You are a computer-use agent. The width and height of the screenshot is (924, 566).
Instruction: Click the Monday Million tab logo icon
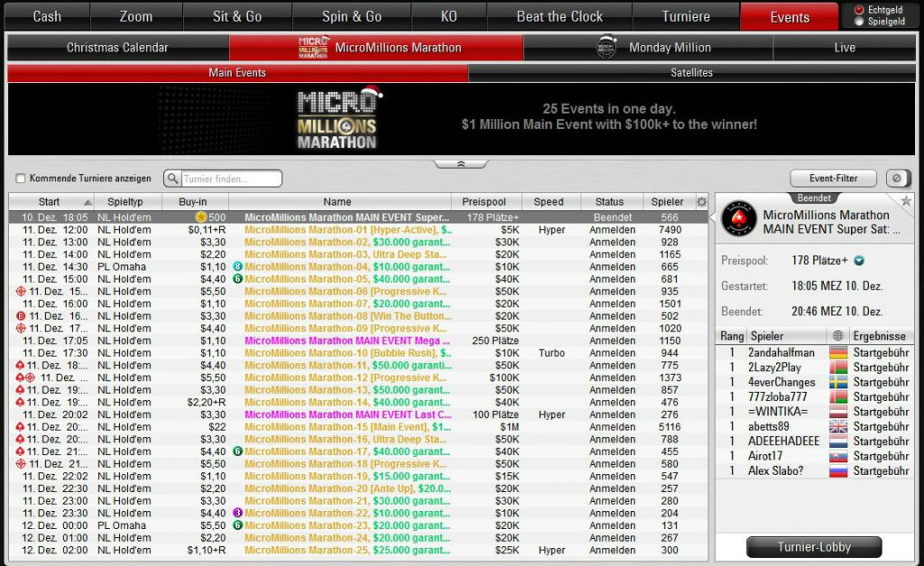tap(605, 47)
